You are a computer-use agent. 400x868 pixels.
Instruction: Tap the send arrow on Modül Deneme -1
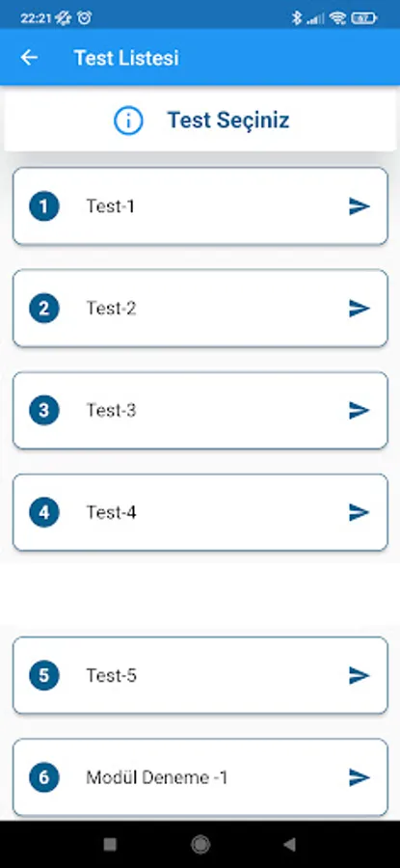click(x=360, y=777)
